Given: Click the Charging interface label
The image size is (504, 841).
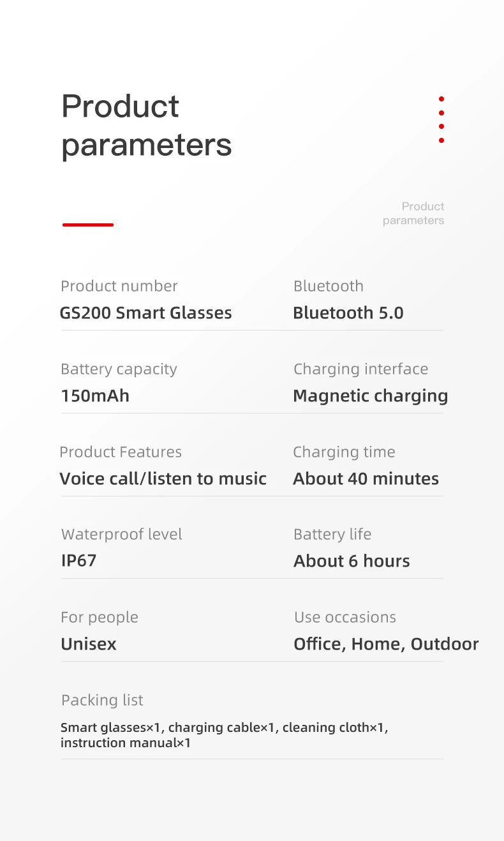Looking at the screenshot, I should point(360,369).
